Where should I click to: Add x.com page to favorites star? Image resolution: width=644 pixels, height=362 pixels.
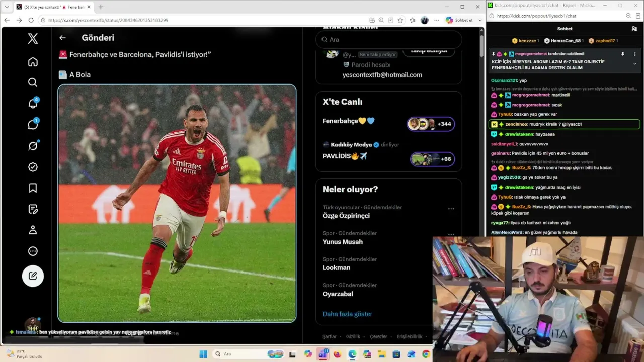click(x=400, y=20)
